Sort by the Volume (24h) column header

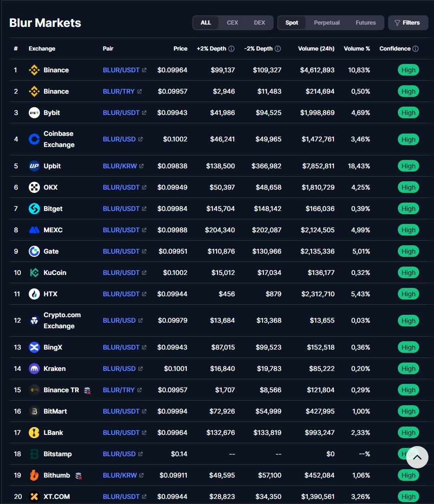click(316, 49)
